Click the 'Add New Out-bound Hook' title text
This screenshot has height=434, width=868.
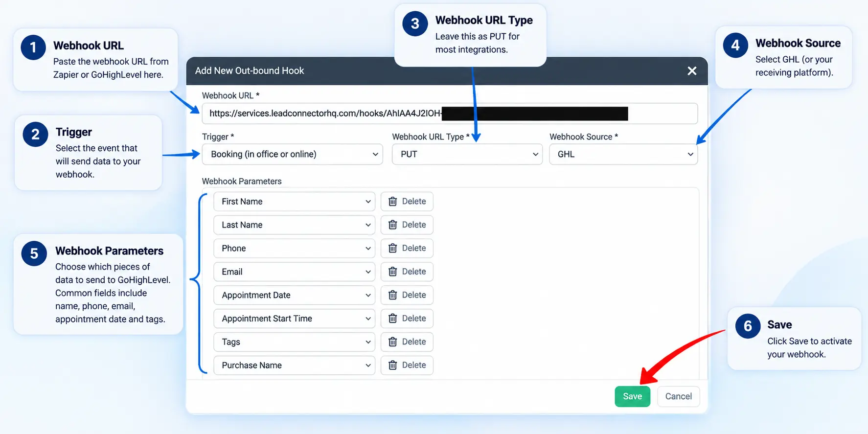point(250,71)
